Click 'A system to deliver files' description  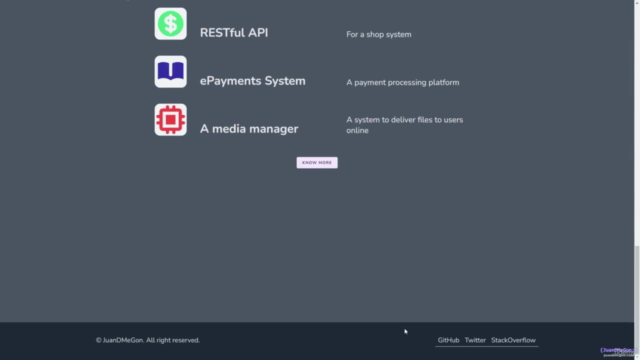pyautogui.click(x=404, y=125)
